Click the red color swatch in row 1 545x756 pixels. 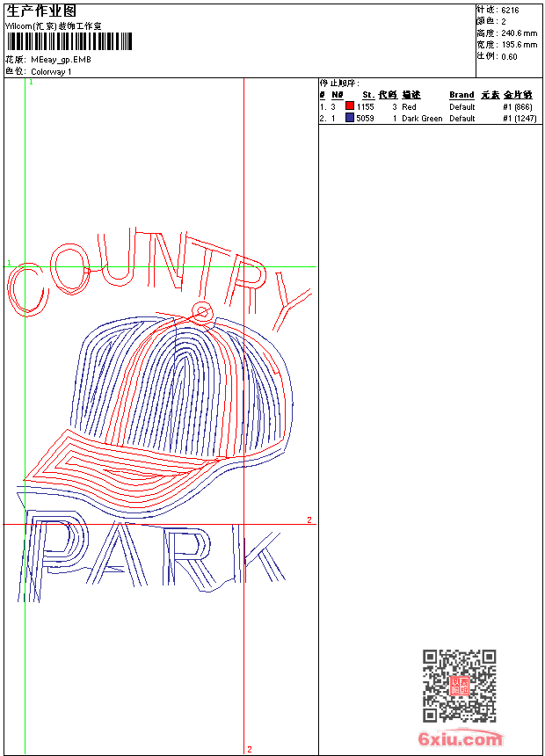click(350, 106)
